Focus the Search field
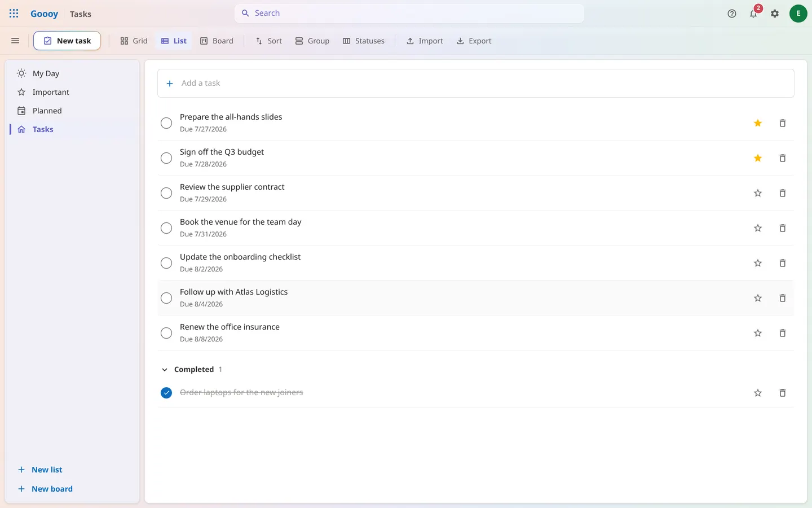This screenshot has height=508, width=812. pyautogui.click(x=409, y=13)
